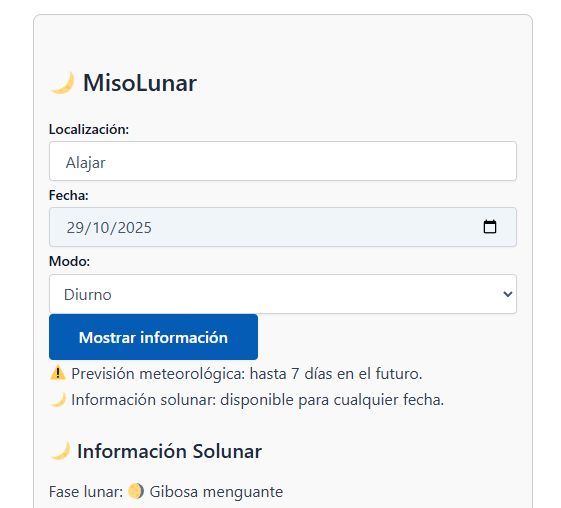Click the crescent icon next to Información Solunar heading
The height and width of the screenshot is (508, 561).
pyautogui.click(x=60, y=451)
